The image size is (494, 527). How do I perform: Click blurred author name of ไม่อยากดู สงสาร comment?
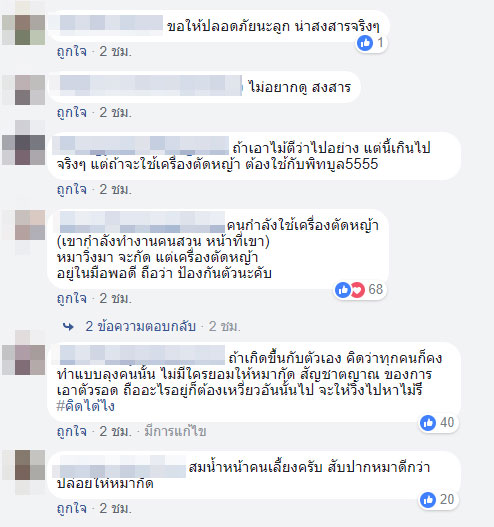151,86
